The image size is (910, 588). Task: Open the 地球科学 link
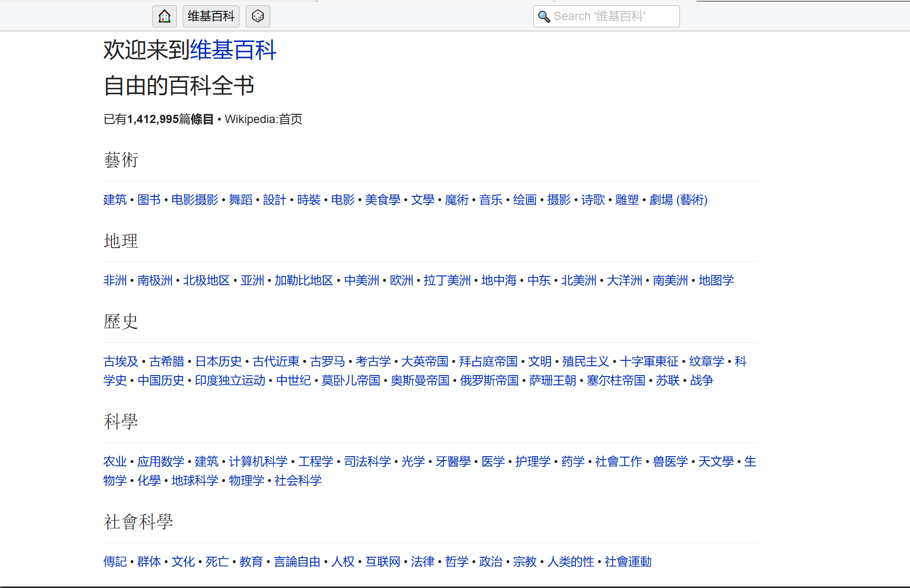pos(195,481)
